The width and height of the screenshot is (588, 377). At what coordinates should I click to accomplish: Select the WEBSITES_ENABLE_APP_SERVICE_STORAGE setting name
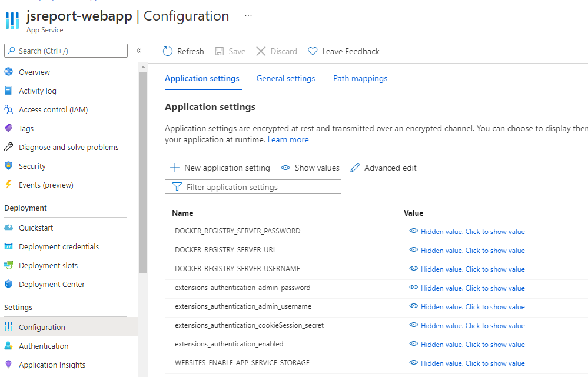(242, 362)
